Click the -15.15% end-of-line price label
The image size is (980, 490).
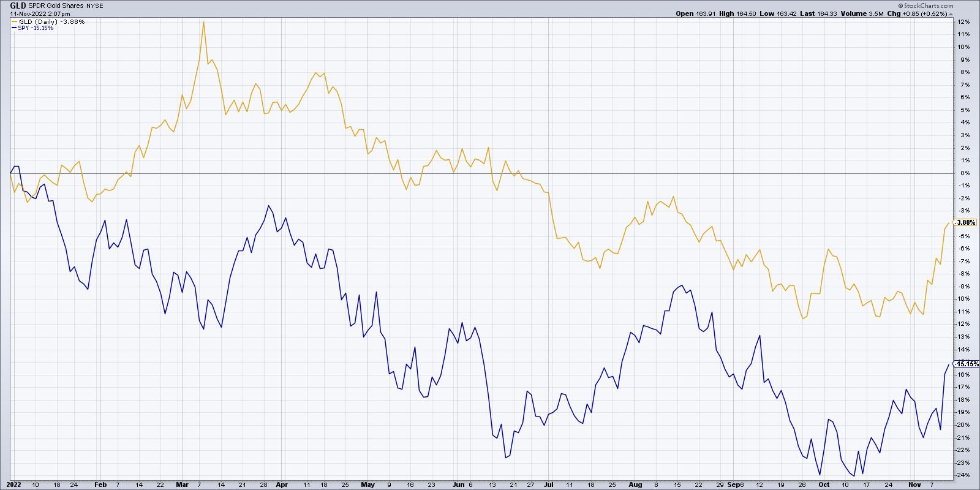965,364
